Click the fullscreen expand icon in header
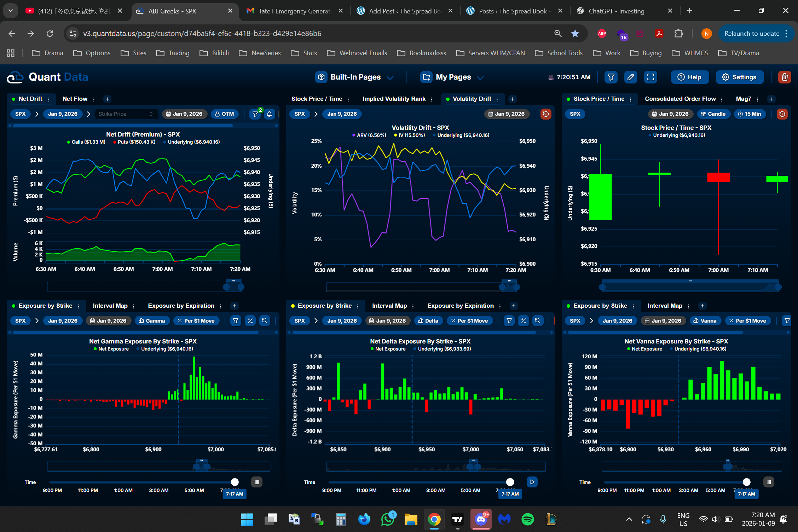Image resolution: width=798 pixels, height=532 pixels. 650,77
